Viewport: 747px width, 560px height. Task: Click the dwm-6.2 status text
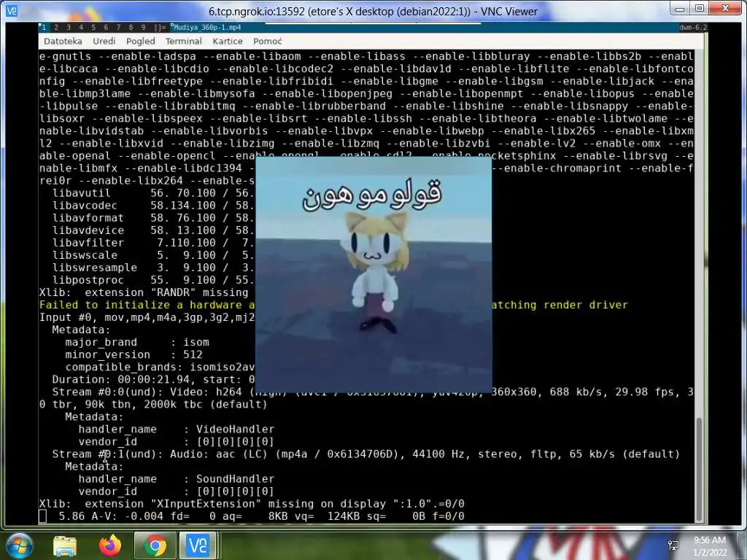pos(693,28)
